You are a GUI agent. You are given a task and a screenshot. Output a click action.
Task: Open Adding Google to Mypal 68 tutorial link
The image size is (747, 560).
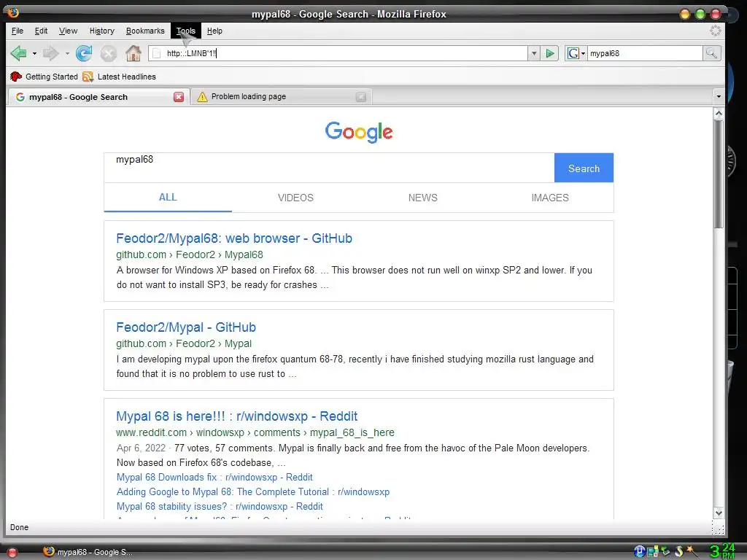pyautogui.click(x=253, y=492)
